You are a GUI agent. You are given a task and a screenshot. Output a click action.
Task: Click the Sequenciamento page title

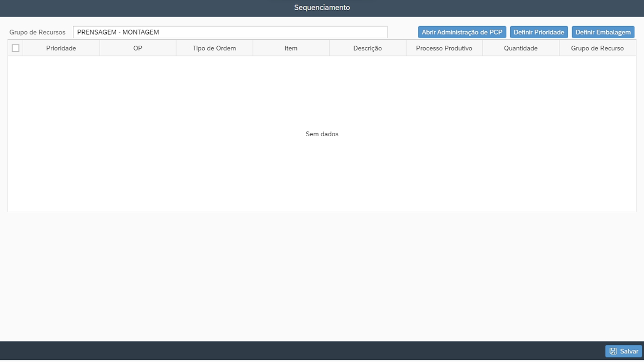(322, 8)
